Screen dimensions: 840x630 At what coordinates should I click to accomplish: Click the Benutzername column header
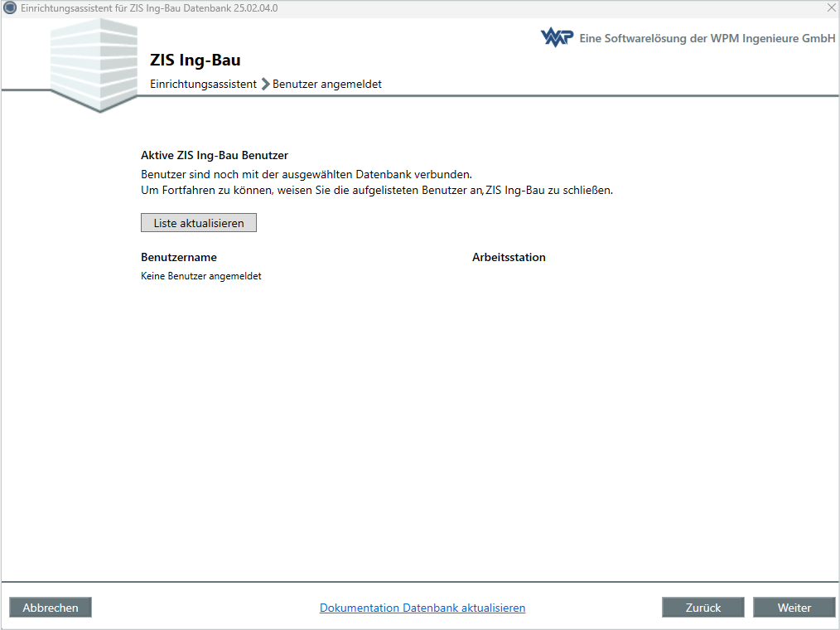pyautogui.click(x=179, y=257)
